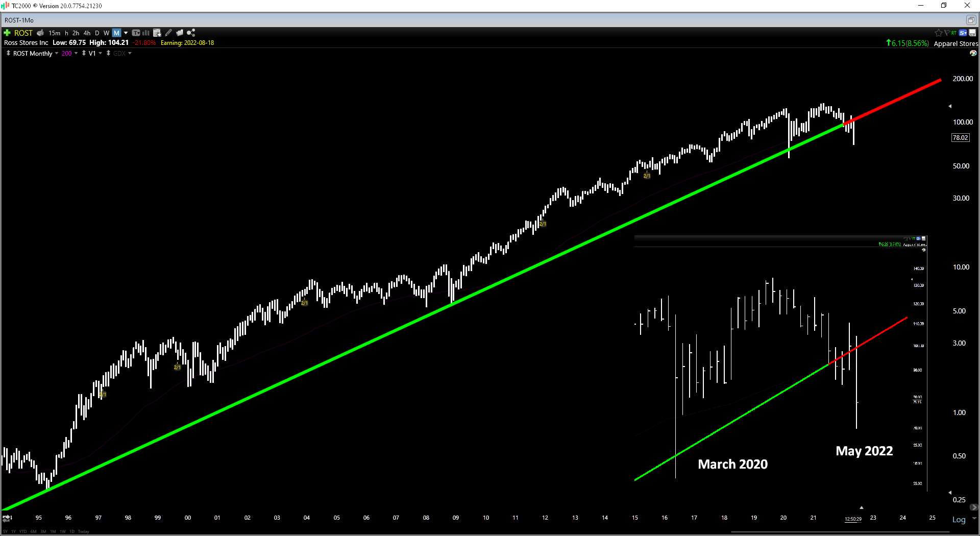This screenshot has height=536, width=980.
Task: Click the V1 volume pane label
Action: [x=92, y=53]
